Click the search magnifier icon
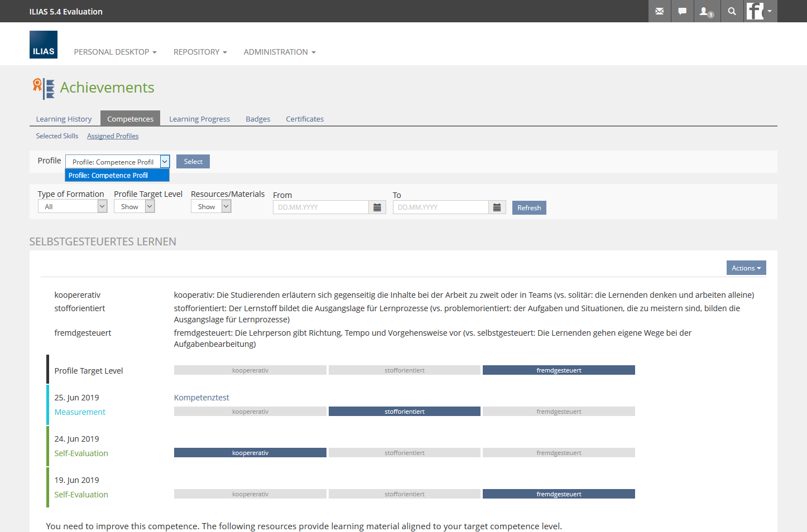This screenshot has width=807, height=532. tap(732, 11)
